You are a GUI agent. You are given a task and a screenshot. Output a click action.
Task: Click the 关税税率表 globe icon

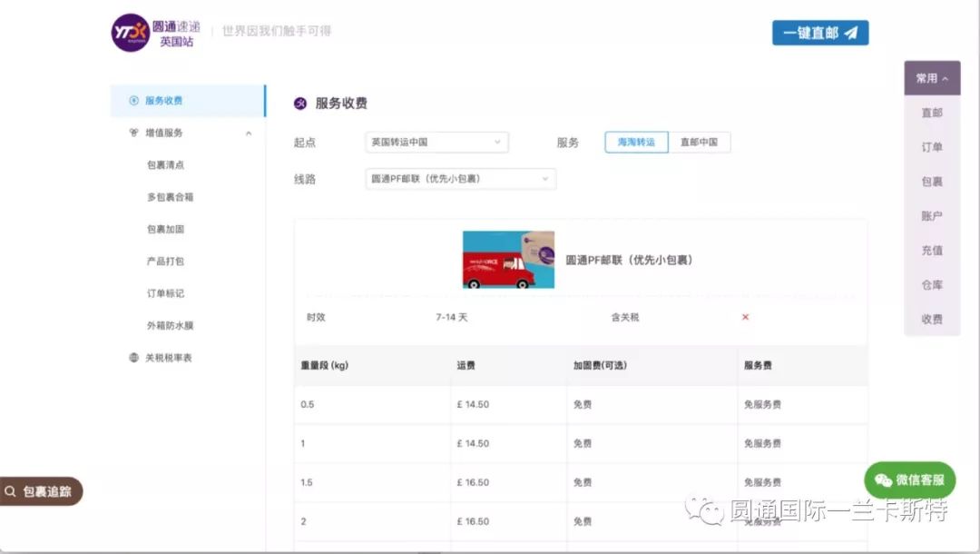point(134,358)
